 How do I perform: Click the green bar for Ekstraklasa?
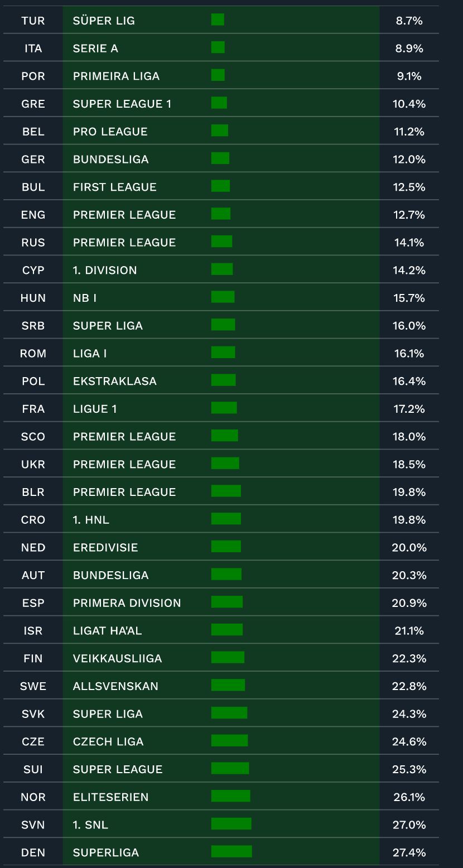click(x=224, y=380)
